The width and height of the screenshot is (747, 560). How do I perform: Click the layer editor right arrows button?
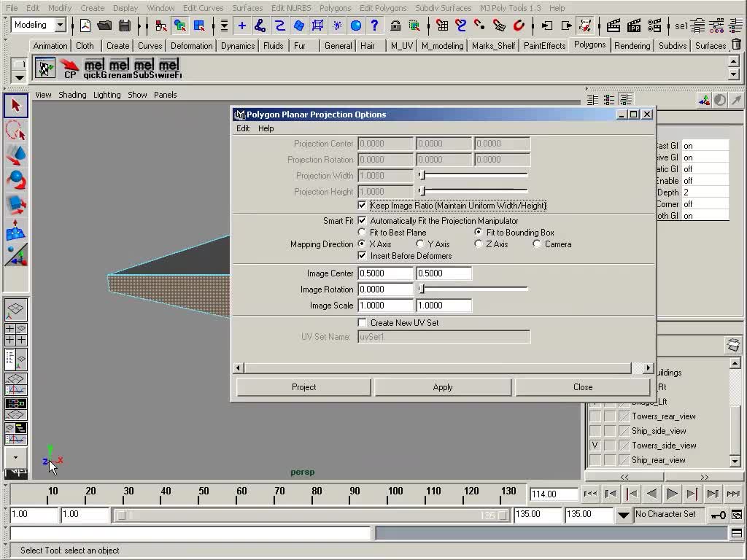point(705,477)
